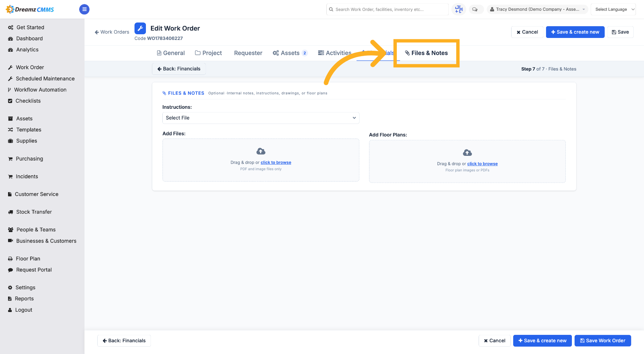This screenshot has width=644, height=354.
Task: Click the Add Floor Plans upload cloud icon
Action: point(467,153)
